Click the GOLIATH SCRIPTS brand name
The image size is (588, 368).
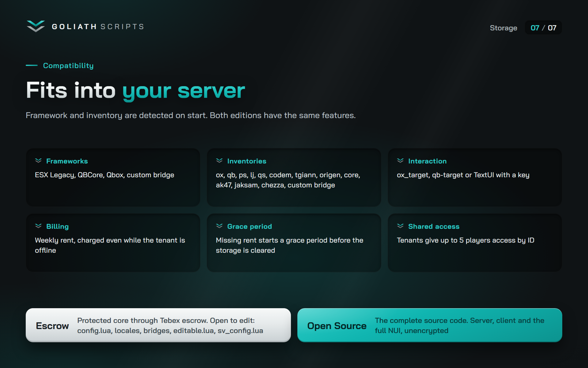(98, 27)
